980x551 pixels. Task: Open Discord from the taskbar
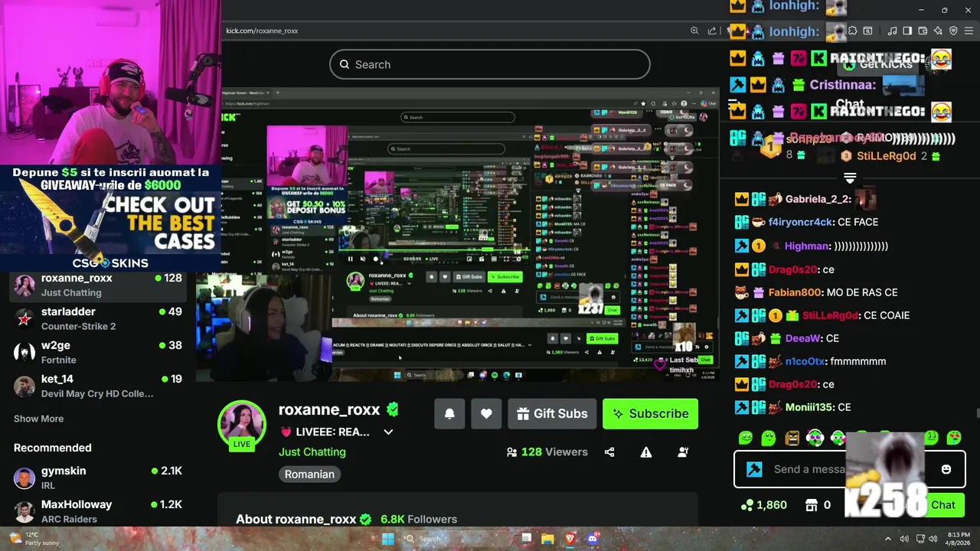(591, 539)
